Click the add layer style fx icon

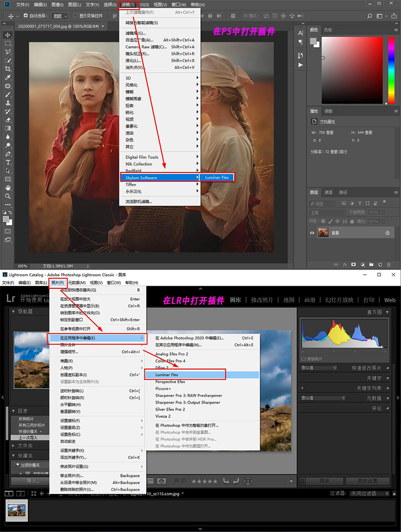(x=345, y=265)
